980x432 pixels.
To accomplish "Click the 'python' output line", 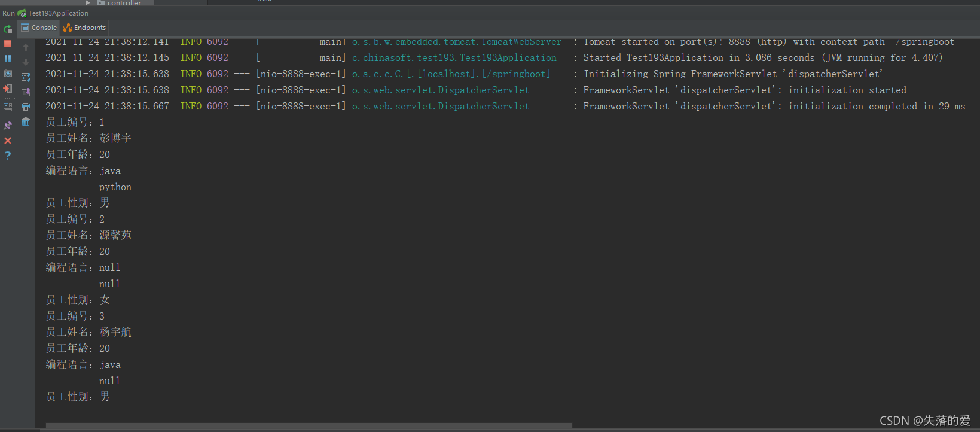I will (x=115, y=187).
